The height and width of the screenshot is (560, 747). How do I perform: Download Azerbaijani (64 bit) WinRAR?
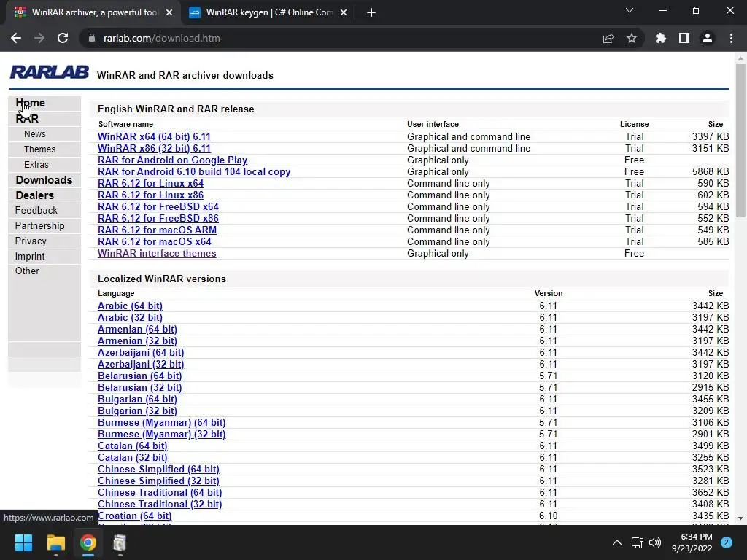(141, 352)
